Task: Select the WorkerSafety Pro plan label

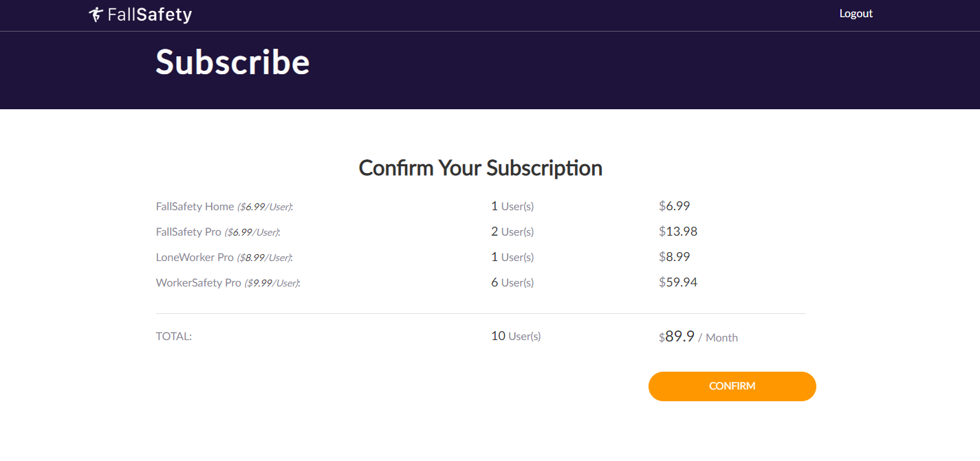Action: point(199,282)
